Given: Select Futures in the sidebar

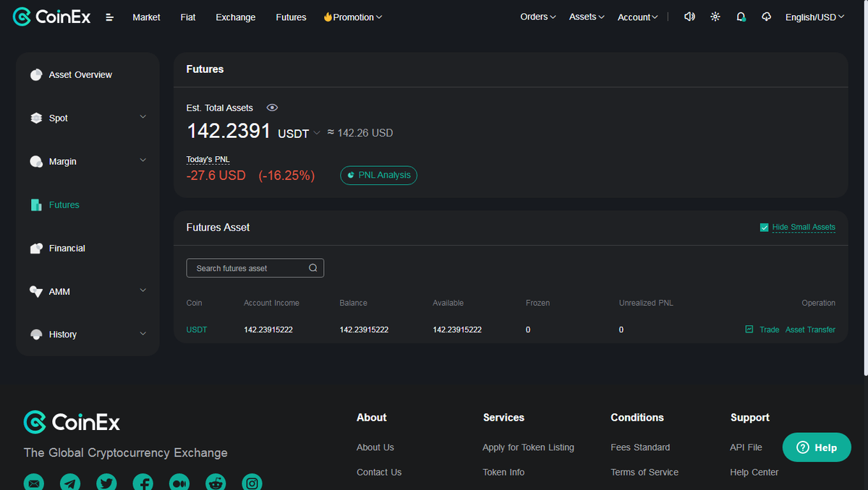Looking at the screenshot, I should [x=64, y=205].
